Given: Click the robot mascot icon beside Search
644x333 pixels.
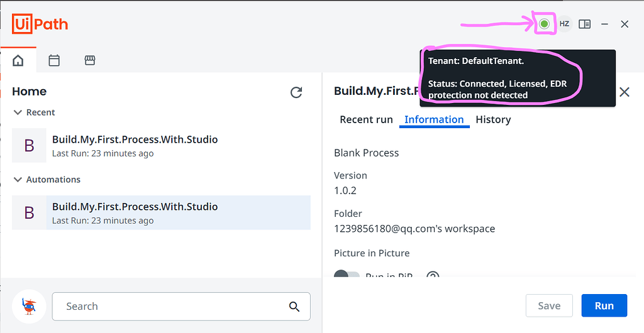Looking at the screenshot, I should point(29,306).
